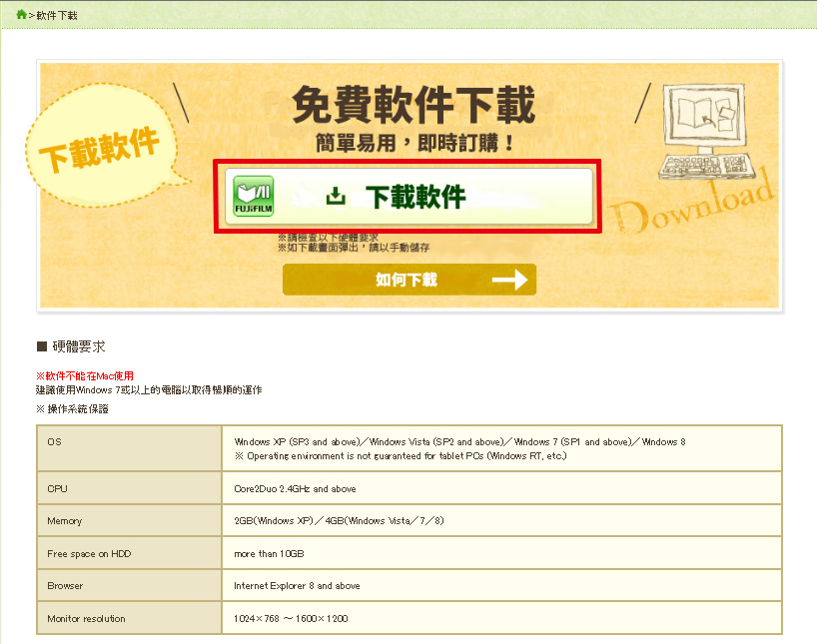The width and height of the screenshot is (817, 644).
Task: Click the white arrow on 如何下載 button
Action: click(508, 281)
